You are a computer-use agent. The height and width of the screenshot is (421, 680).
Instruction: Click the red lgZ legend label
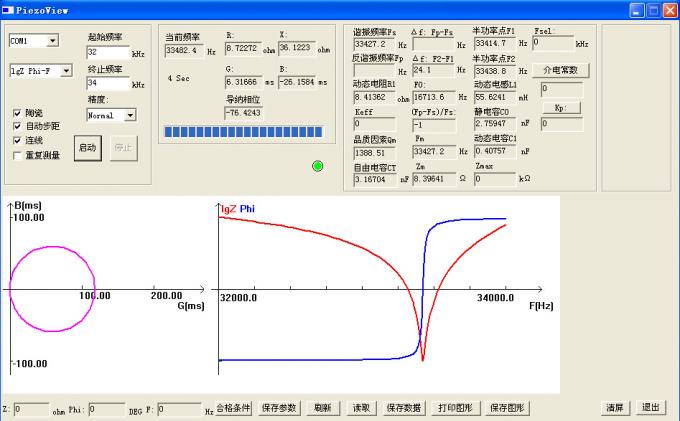pos(229,209)
